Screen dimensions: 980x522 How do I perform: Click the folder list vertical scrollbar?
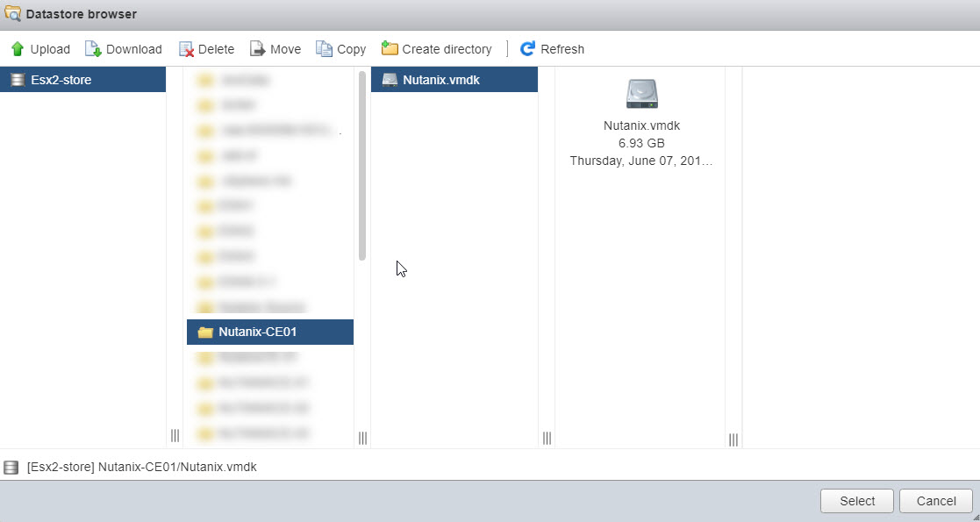(x=361, y=166)
